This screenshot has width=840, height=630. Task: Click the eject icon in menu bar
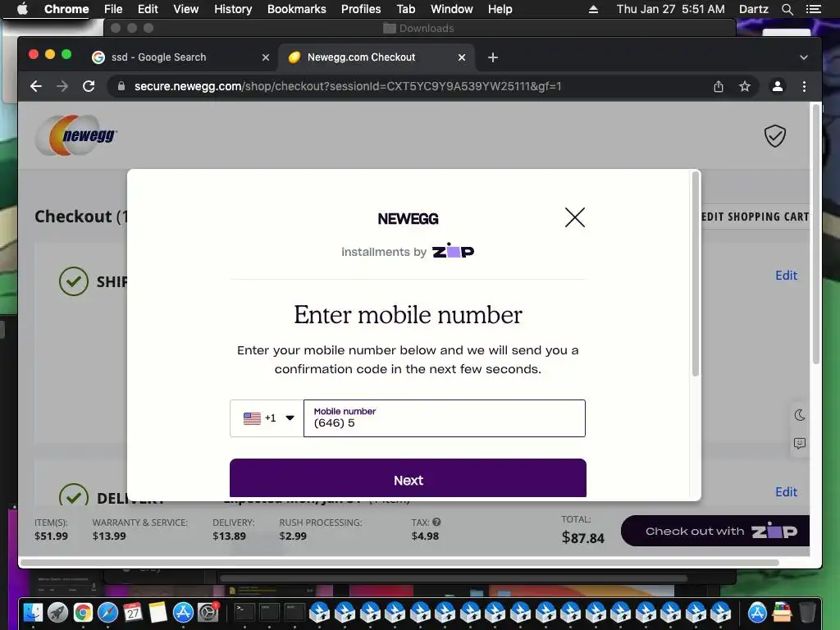[x=593, y=9]
